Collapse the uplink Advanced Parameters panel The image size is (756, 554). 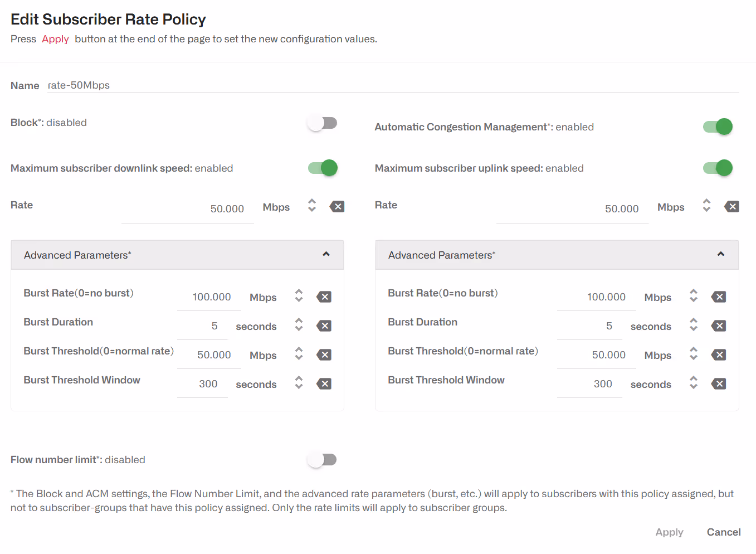720,255
